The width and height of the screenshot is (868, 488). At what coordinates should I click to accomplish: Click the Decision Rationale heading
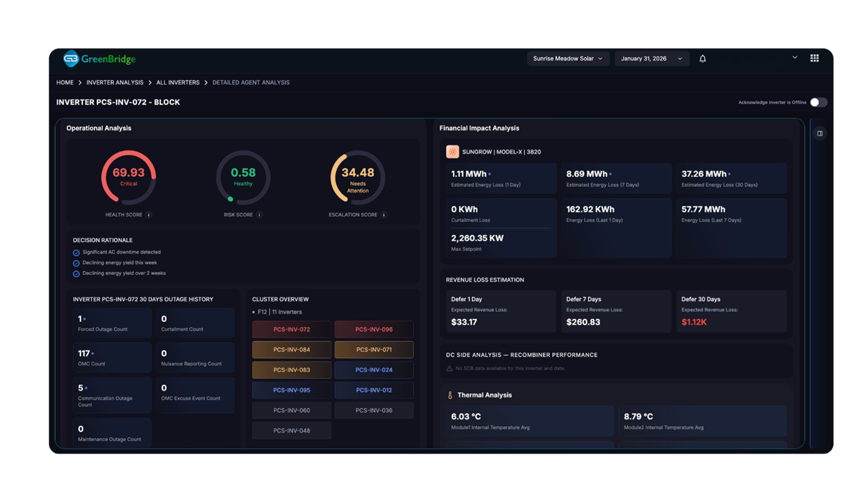point(103,240)
